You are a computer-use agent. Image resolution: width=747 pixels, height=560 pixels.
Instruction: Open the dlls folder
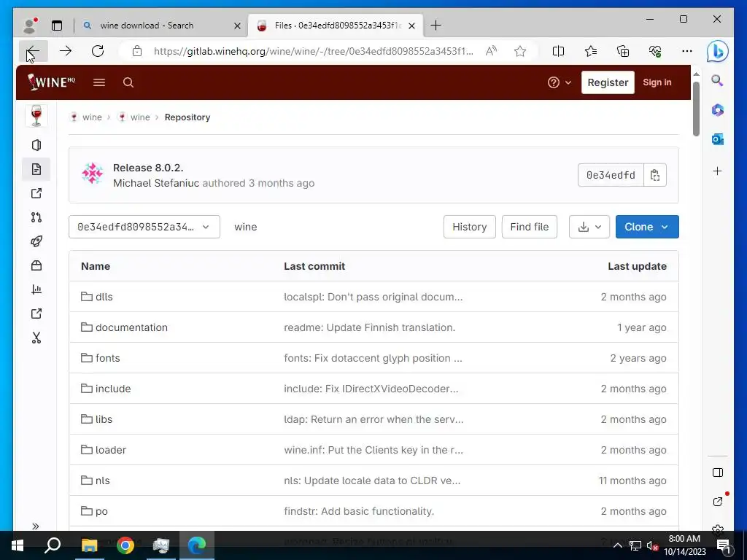(97, 297)
